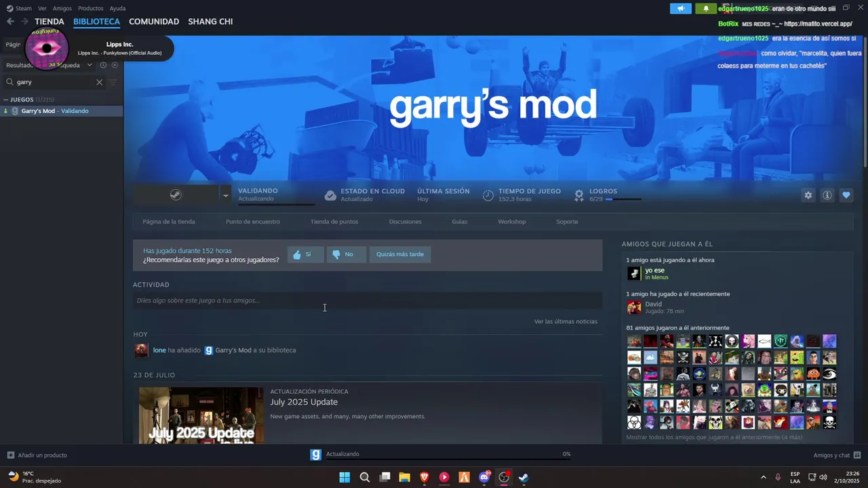Viewport: 868px width, 488px height.
Task: Open SHANG CHI profile section
Action: coord(210,22)
